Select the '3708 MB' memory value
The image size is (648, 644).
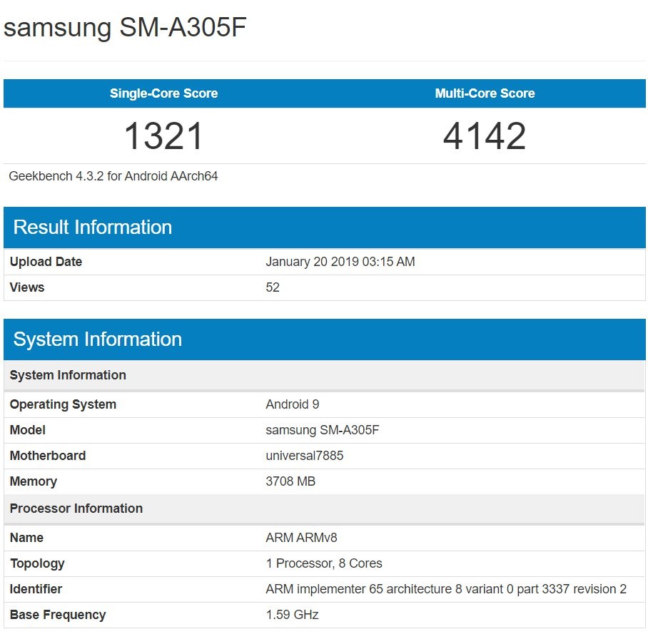tap(290, 481)
